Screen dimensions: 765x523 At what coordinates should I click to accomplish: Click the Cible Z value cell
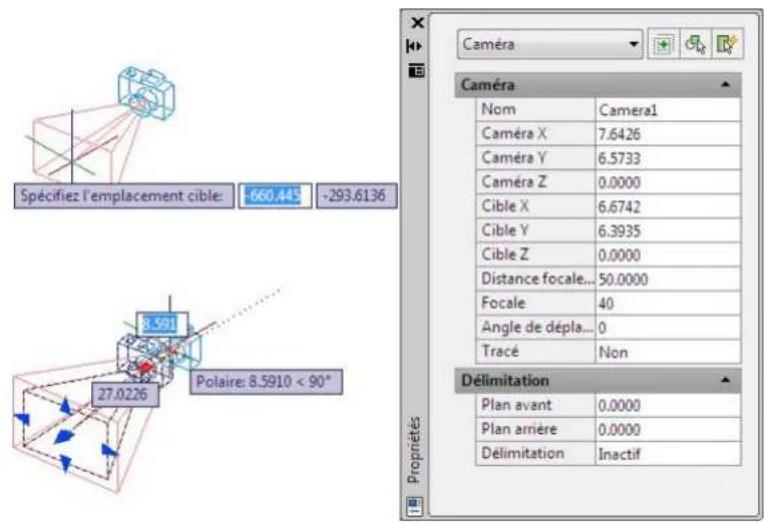pyautogui.click(x=668, y=255)
